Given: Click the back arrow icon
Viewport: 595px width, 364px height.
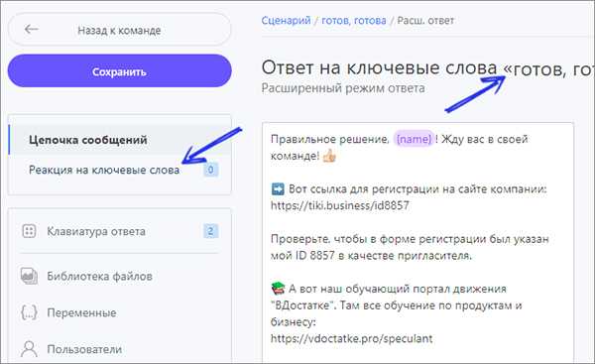Looking at the screenshot, I should pyautogui.click(x=31, y=29).
